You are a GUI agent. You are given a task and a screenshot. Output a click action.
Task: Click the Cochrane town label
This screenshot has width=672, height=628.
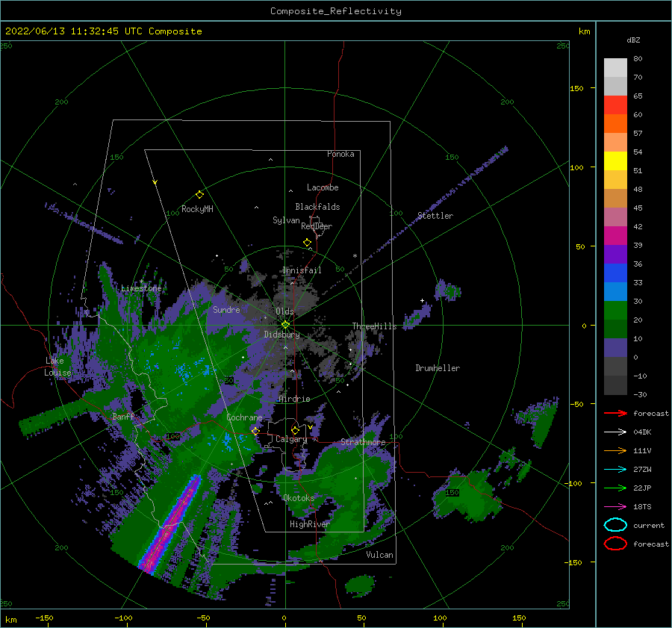244,417
